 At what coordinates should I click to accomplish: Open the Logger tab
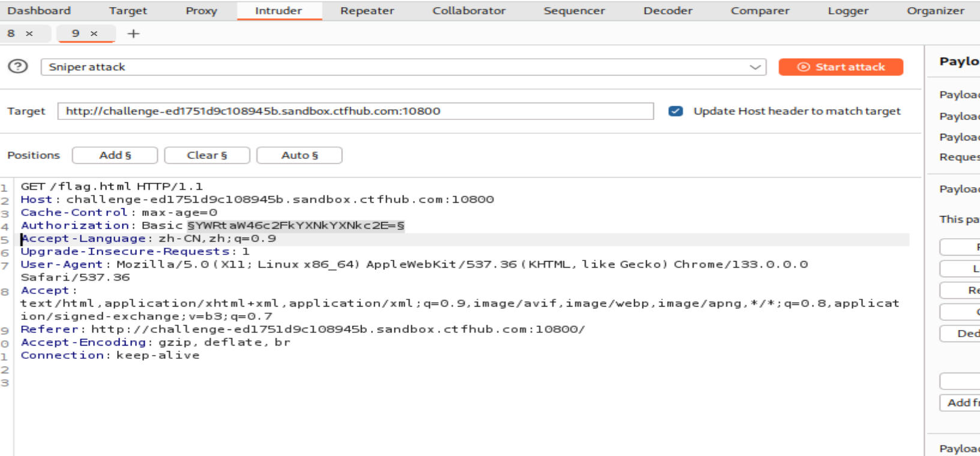pyautogui.click(x=848, y=11)
